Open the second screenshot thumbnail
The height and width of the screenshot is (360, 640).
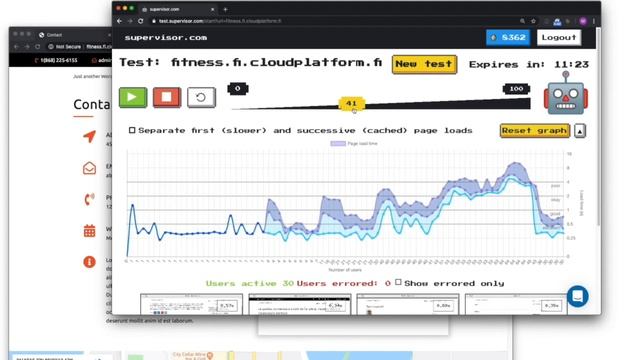point(300,304)
